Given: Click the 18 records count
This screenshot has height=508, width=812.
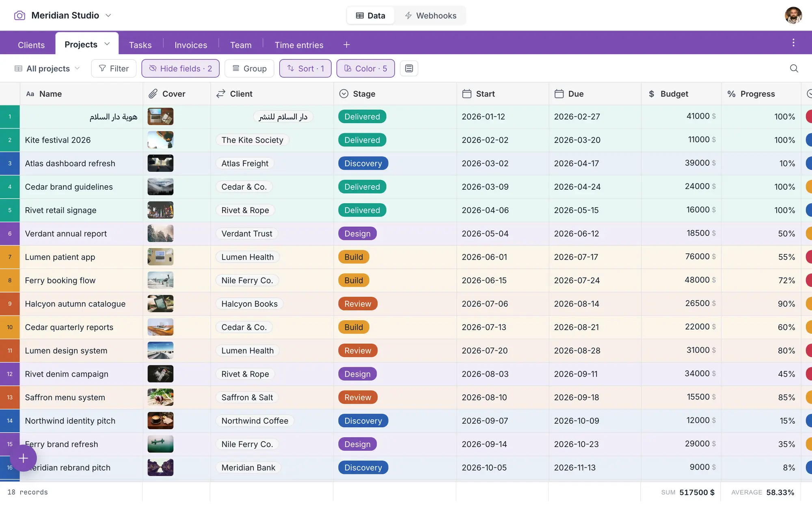Looking at the screenshot, I should (28, 492).
